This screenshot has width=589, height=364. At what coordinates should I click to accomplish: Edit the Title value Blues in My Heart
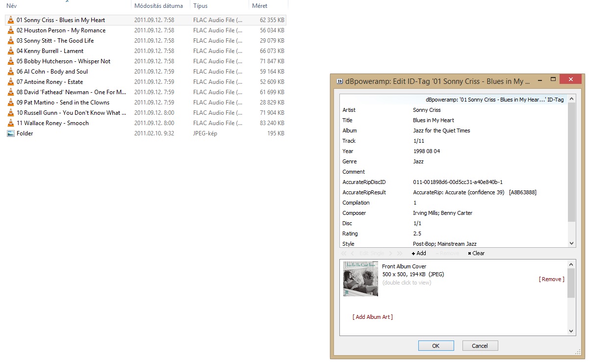tap(434, 120)
